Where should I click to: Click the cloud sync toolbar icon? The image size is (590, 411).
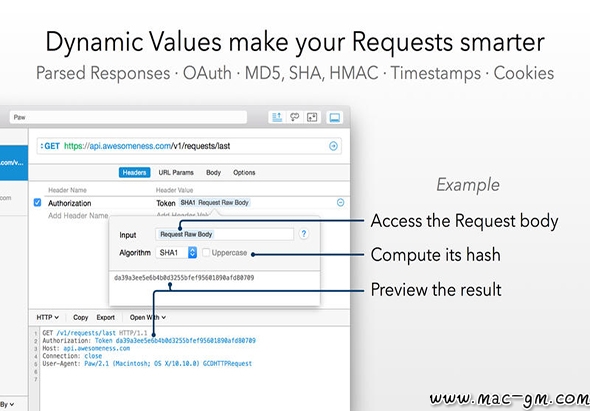point(295,117)
